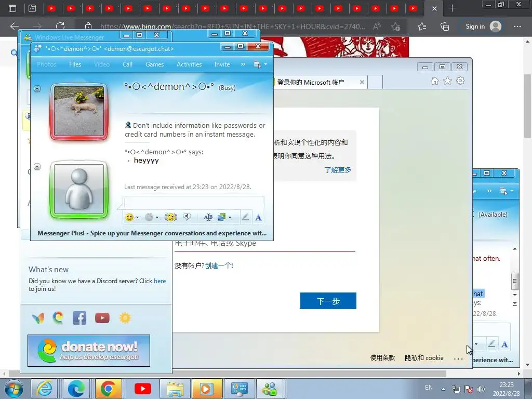
Task: Open the Games menu
Action: pyautogui.click(x=154, y=64)
